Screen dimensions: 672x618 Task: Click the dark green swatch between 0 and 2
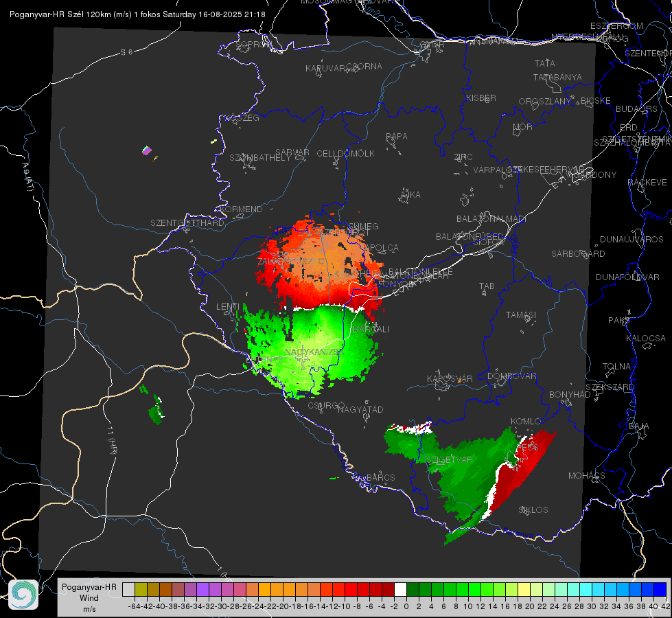413,589
